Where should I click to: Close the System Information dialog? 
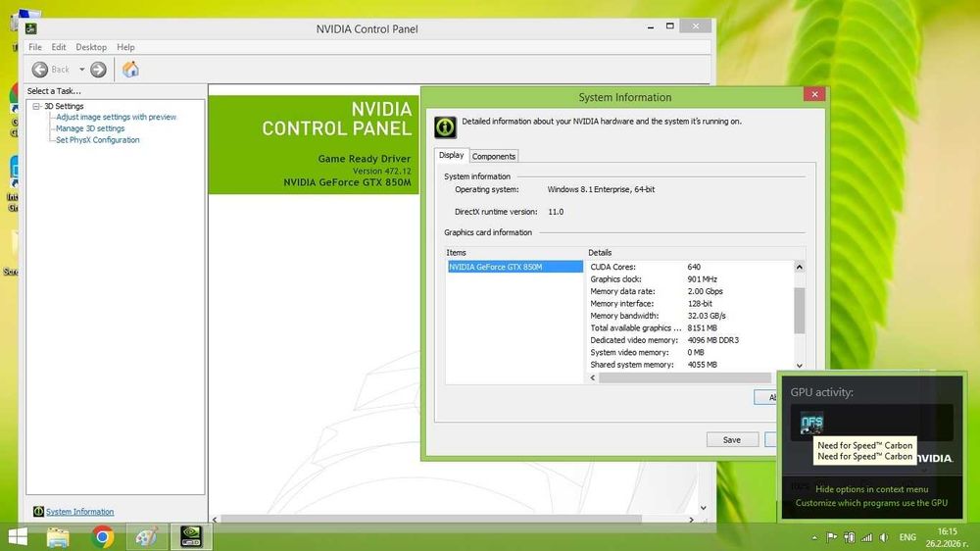[x=814, y=94]
